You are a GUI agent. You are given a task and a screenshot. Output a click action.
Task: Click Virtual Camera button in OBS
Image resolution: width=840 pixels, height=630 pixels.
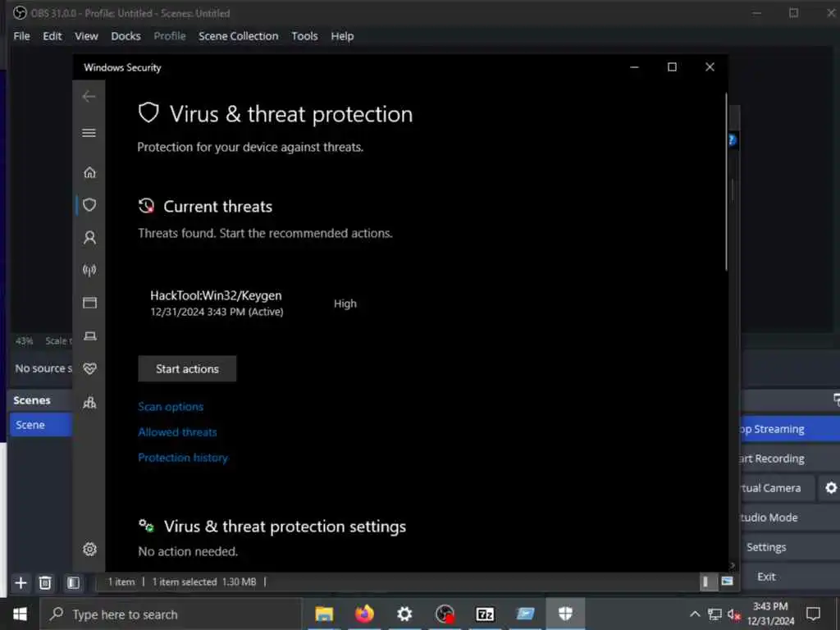pos(777,488)
